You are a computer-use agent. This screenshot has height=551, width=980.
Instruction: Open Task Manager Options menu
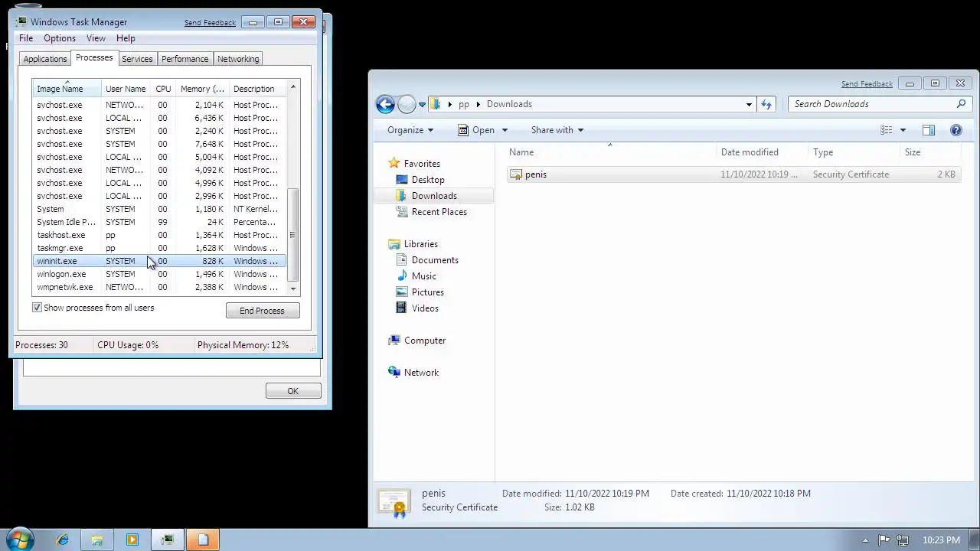[x=60, y=38]
